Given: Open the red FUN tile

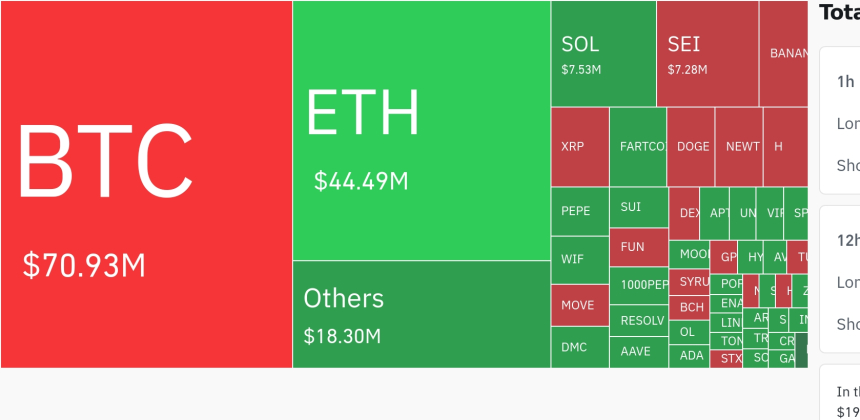Looking at the screenshot, I should [x=638, y=247].
